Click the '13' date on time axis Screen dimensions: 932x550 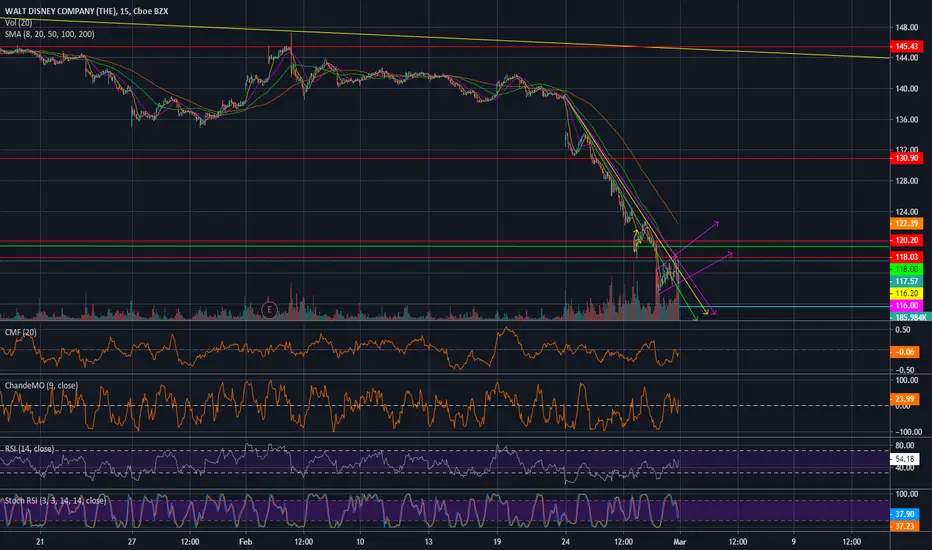429,542
